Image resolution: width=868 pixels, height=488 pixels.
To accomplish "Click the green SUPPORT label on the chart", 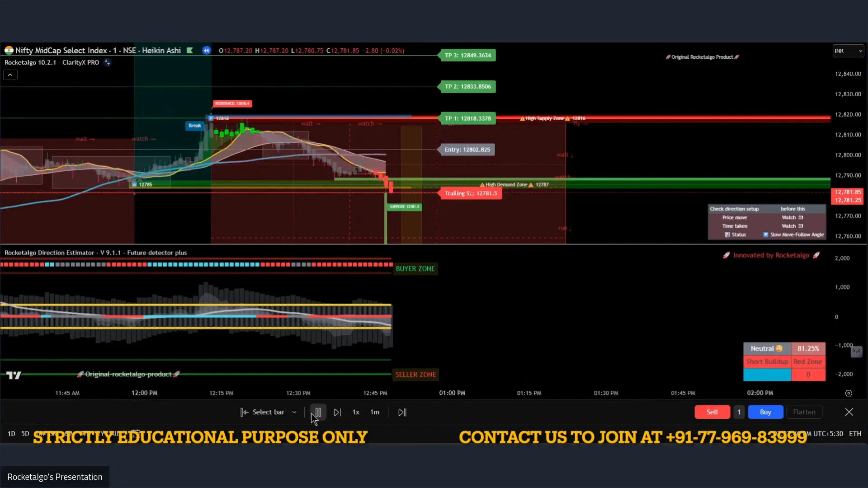I will (405, 206).
